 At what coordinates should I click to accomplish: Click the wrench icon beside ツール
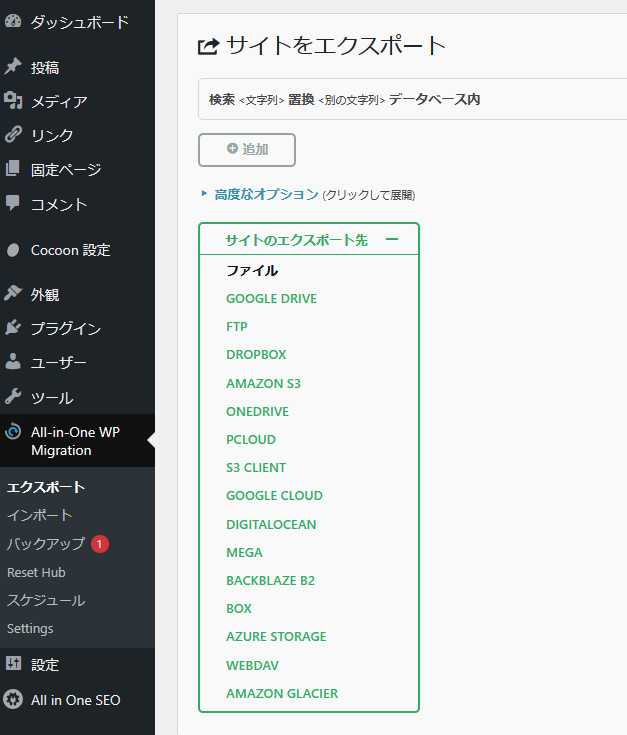[x=13, y=397]
